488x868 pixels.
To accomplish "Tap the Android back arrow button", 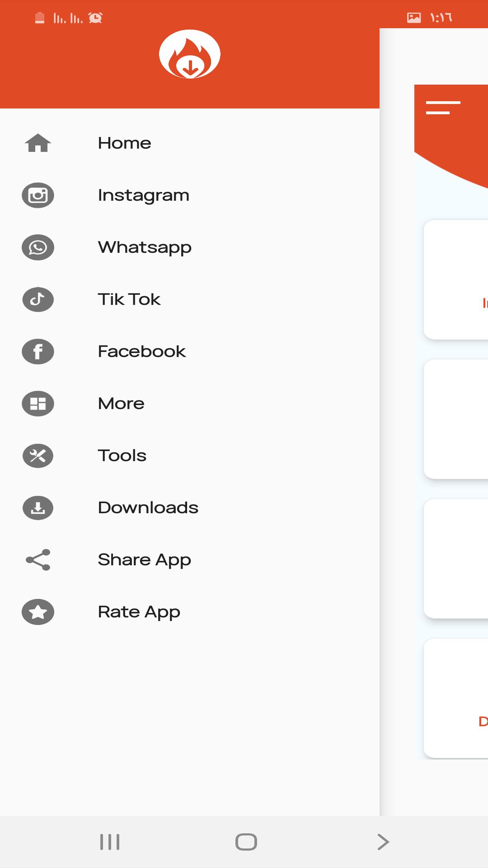I will (383, 842).
